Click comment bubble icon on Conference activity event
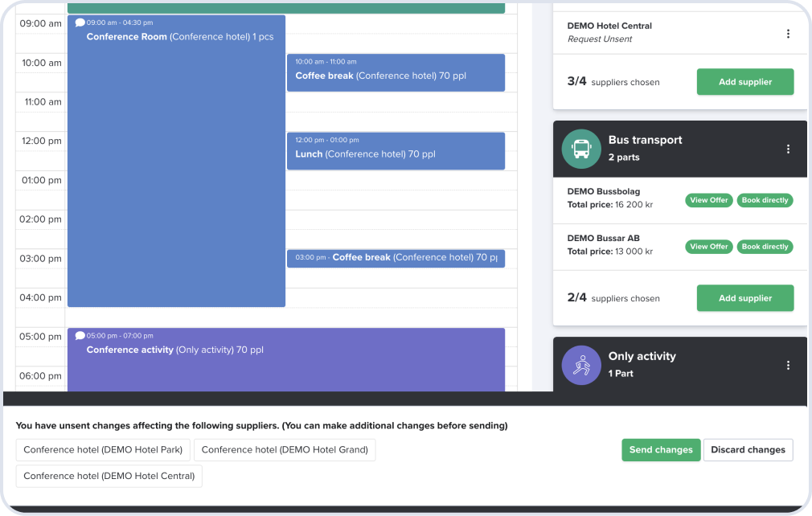The image size is (812, 516). [x=80, y=335]
